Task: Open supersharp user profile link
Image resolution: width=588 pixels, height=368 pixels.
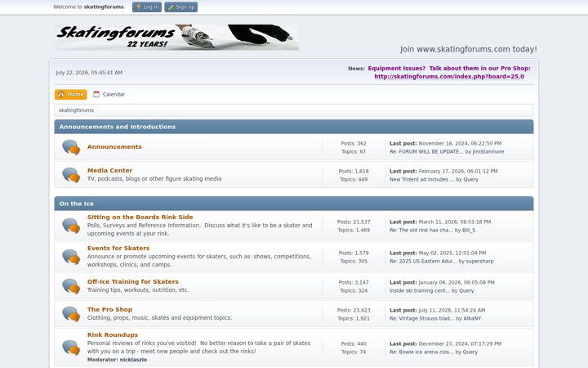Action: point(479,261)
